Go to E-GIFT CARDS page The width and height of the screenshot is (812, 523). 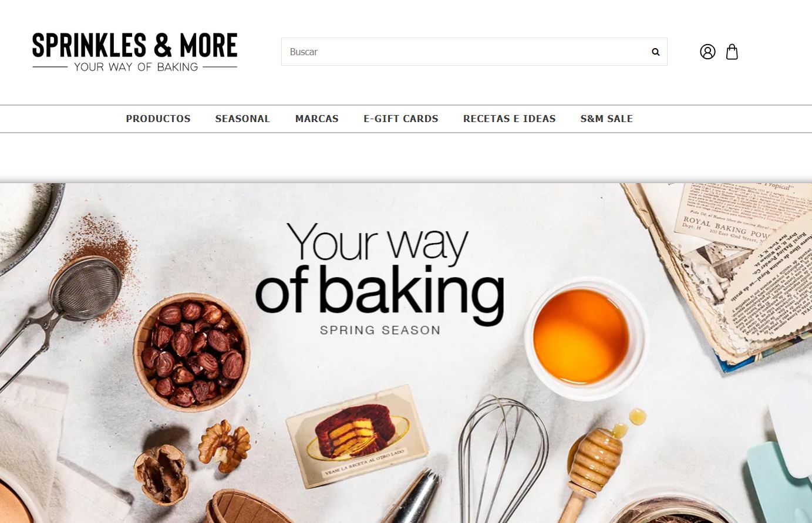pyautogui.click(x=401, y=119)
